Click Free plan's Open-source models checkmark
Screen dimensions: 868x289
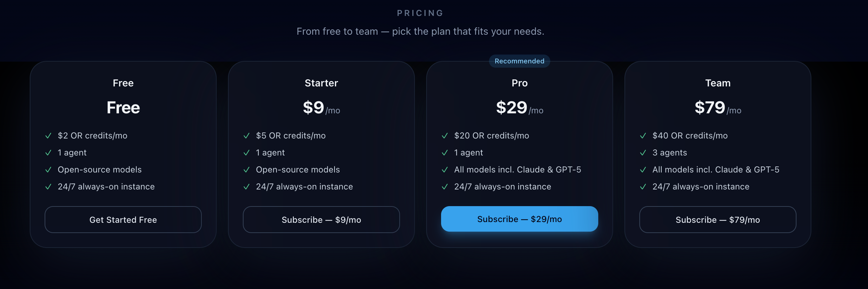(x=48, y=170)
